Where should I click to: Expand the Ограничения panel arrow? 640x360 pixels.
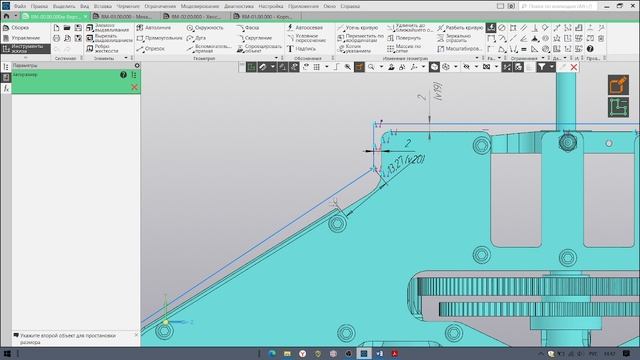tap(543, 58)
